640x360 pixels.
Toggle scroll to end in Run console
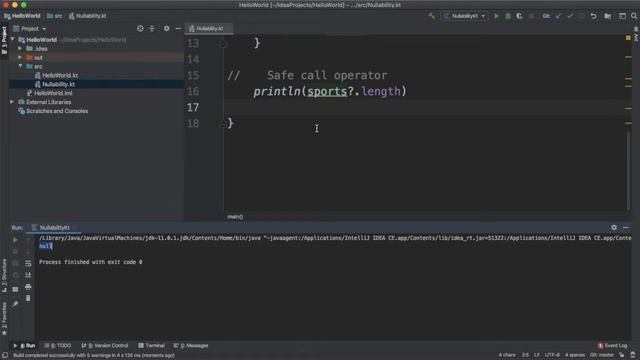(x=28, y=275)
